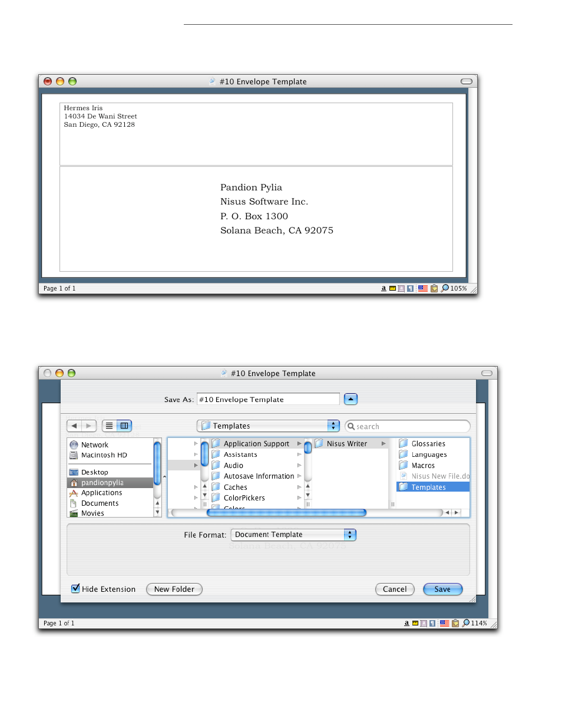Expand the Application Support folder arrow
Image resolution: width=562 pixels, height=728 pixels.
point(299,443)
